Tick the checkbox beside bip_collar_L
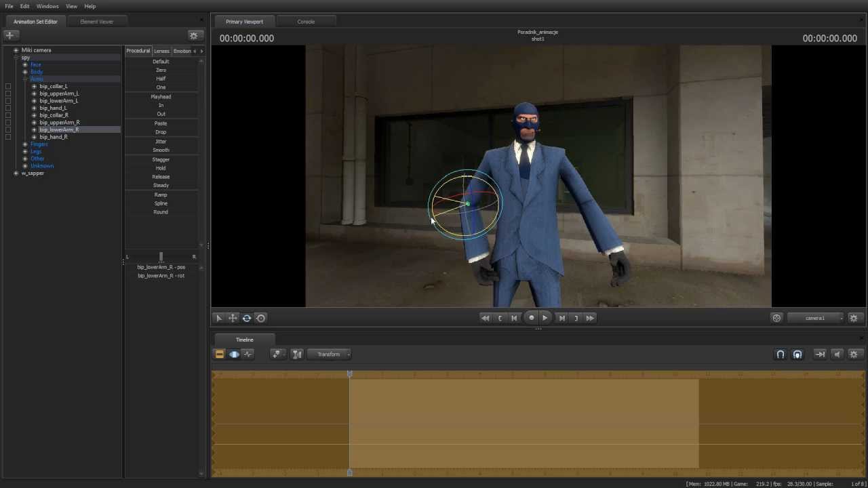 point(8,86)
